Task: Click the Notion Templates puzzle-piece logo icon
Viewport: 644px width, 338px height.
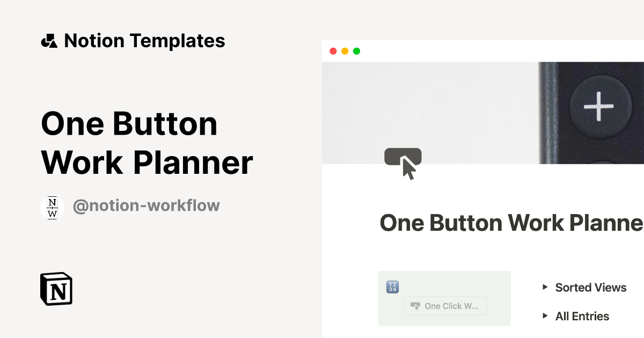Action: 49,40
